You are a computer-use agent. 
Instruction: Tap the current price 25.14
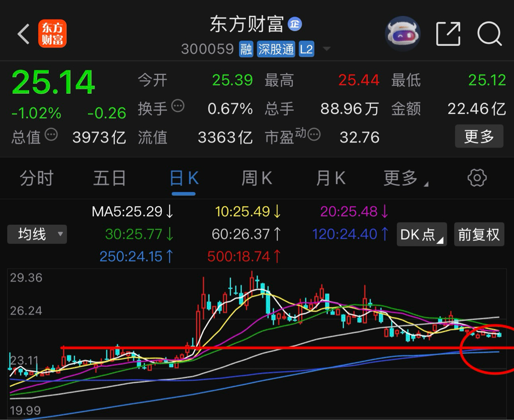point(53,82)
